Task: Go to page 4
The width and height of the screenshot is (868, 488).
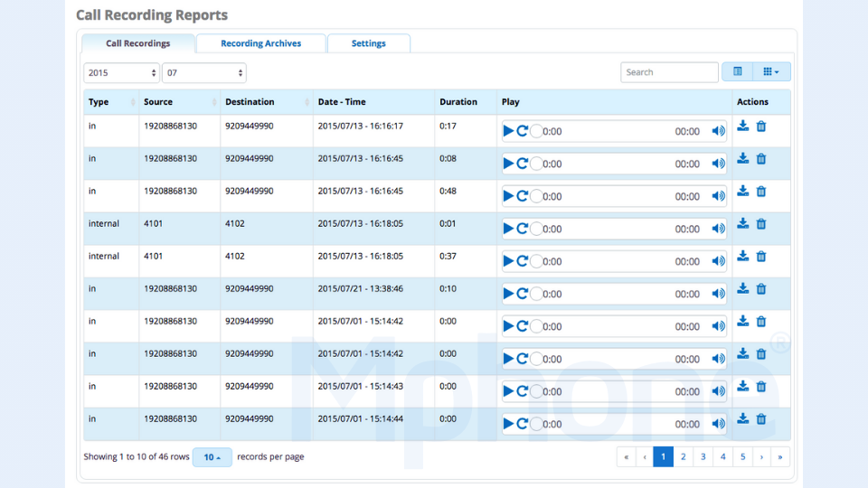Action: (x=723, y=457)
